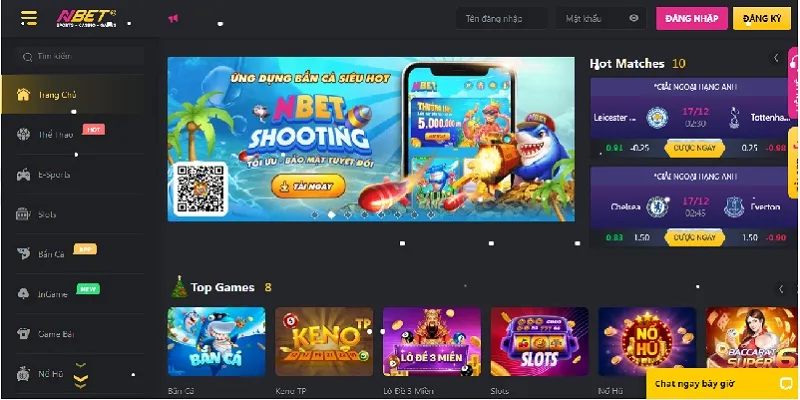
Task: Click the Game Bài cards icon
Action: 23,334
